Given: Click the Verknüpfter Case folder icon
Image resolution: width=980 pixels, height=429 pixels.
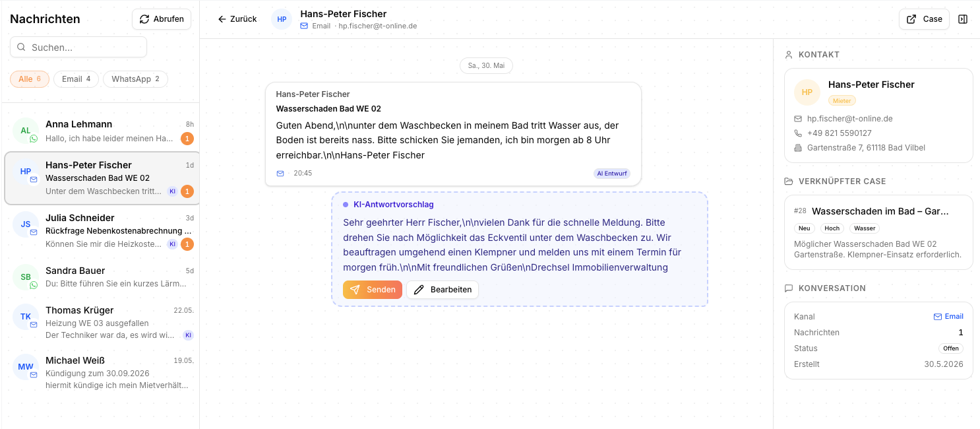Looking at the screenshot, I should coord(789,181).
